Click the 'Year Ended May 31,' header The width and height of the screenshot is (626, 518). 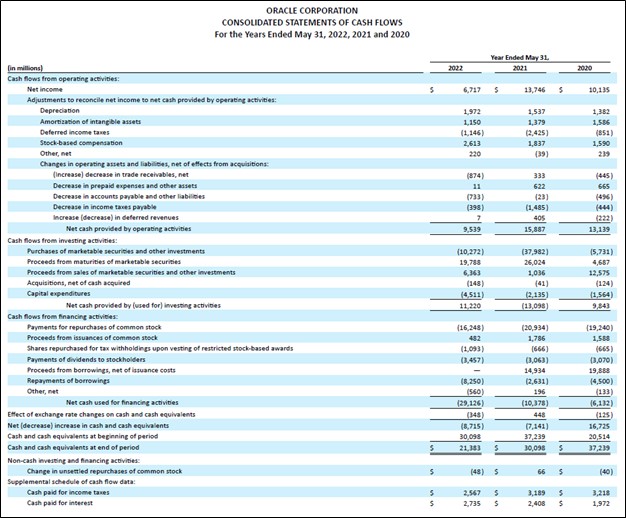(518, 56)
